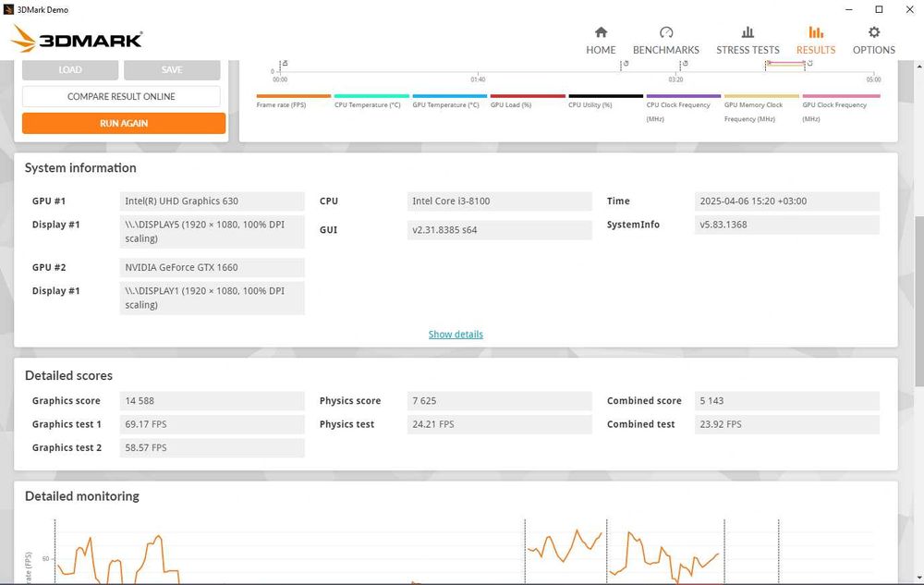Select the DISPLAY5 display value

click(x=213, y=232)
